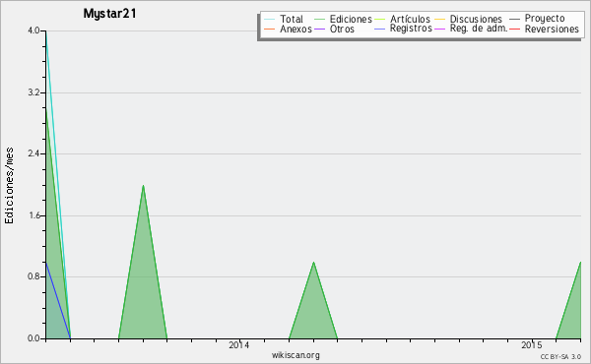Click the Discusiones legend entry

coord(469,19)
